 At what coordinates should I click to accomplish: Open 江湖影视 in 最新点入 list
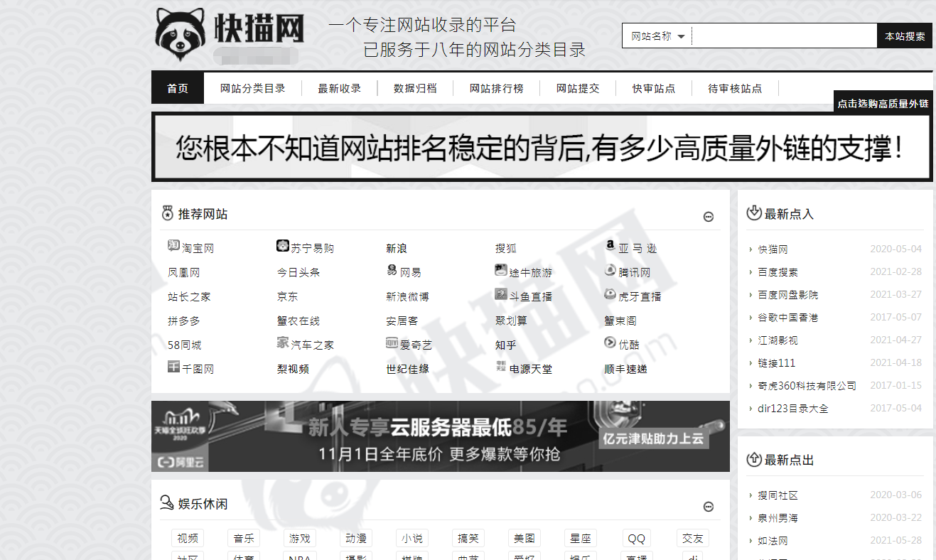[778, 340]
